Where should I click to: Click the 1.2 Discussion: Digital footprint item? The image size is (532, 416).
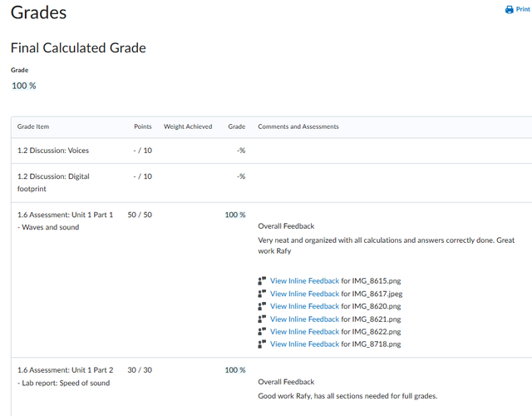click(53, 182)
